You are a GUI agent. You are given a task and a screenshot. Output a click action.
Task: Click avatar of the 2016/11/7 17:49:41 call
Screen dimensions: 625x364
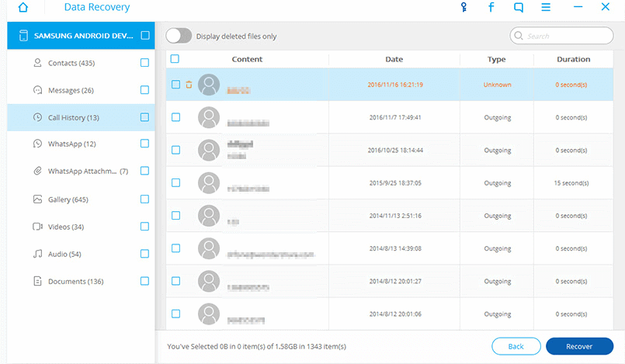209,117
